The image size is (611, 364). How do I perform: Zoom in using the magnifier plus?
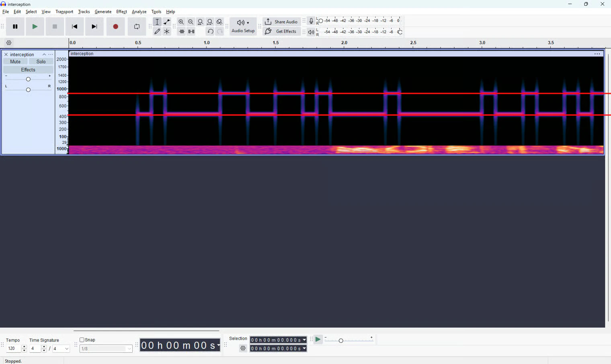coord(181,22)
